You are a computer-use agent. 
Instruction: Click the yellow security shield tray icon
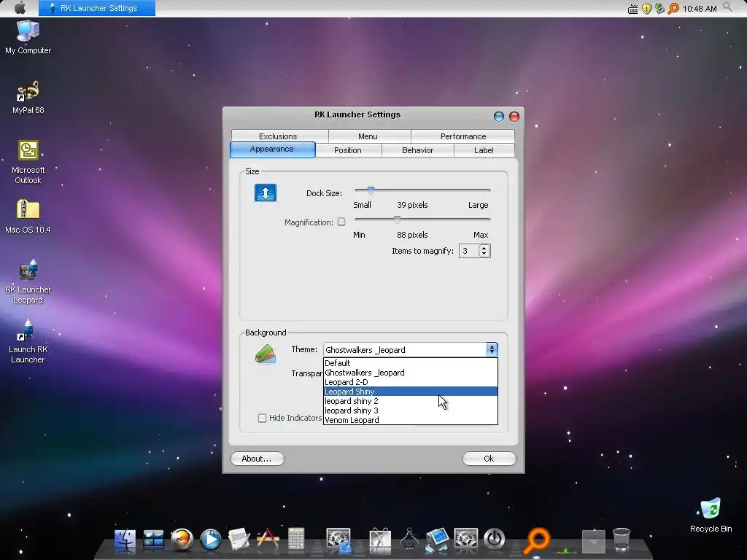(646, 9)
